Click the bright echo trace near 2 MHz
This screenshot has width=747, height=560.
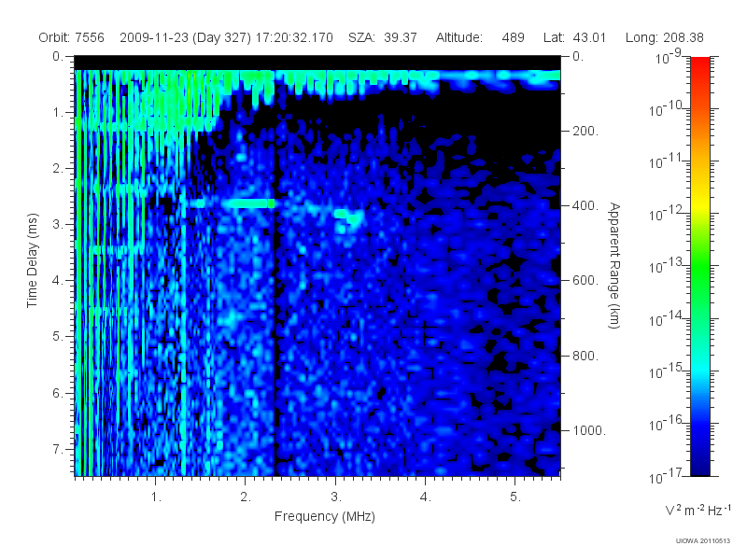[247, 203]
